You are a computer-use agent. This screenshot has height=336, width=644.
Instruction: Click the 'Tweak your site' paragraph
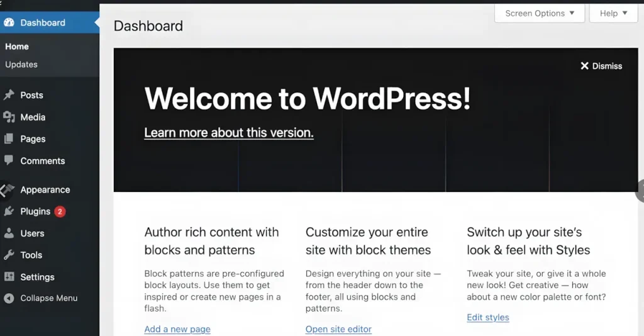(x=536, y=285)
